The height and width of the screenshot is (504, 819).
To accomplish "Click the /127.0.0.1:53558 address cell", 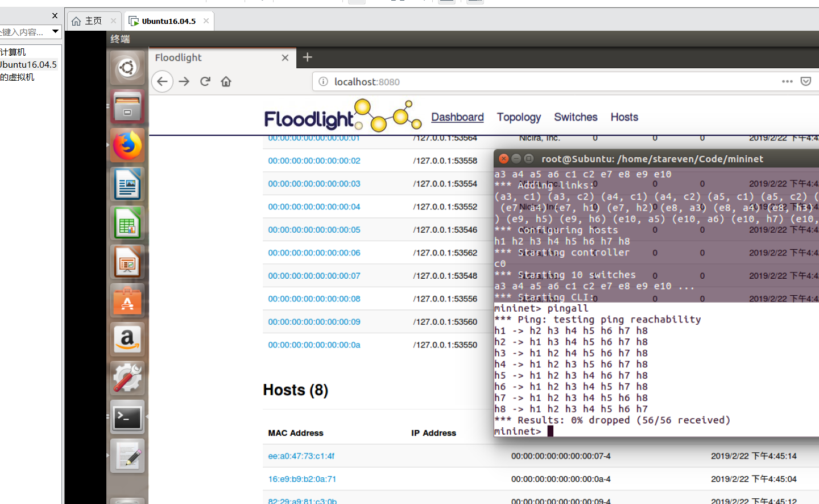I will coord(445,160).
